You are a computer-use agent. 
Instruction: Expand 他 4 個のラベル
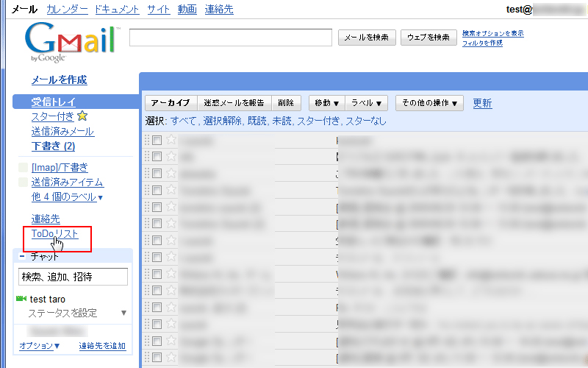coord(67,197)
